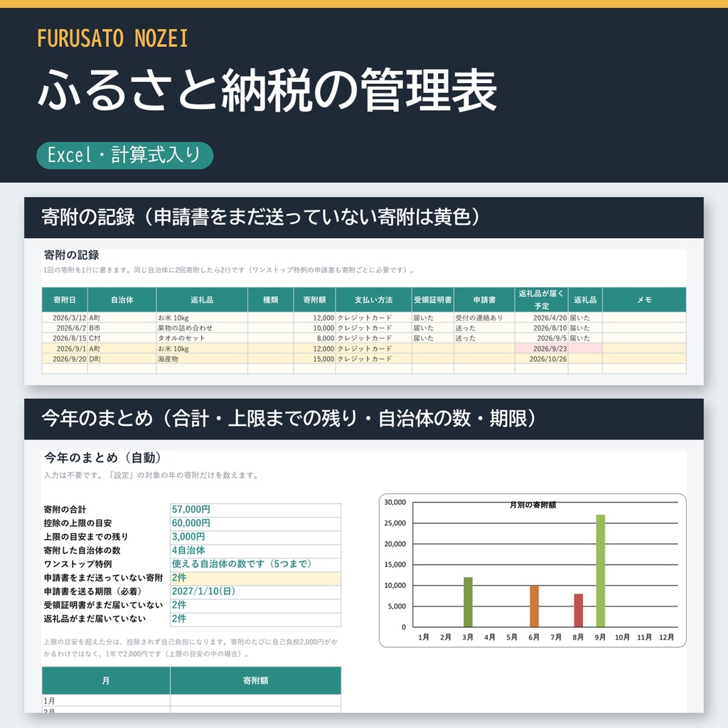Click the '海産物' gift cell

(x=202, y=359)
